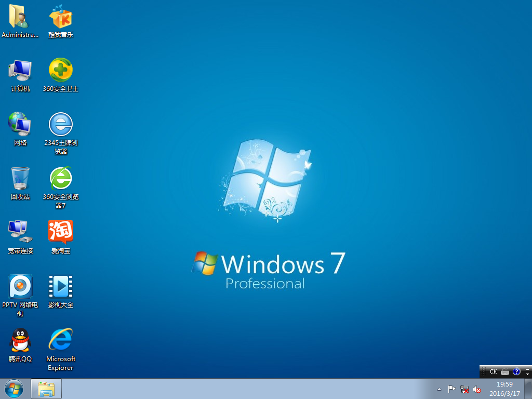Open the Administrator folder desktop icon
Viewport: 532px width, 399px height.
20,21
